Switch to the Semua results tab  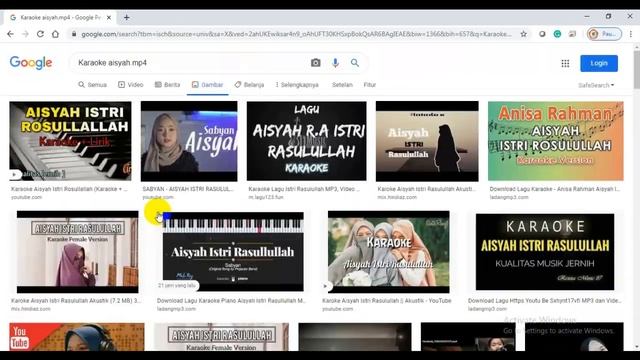[x=93, y=85]
